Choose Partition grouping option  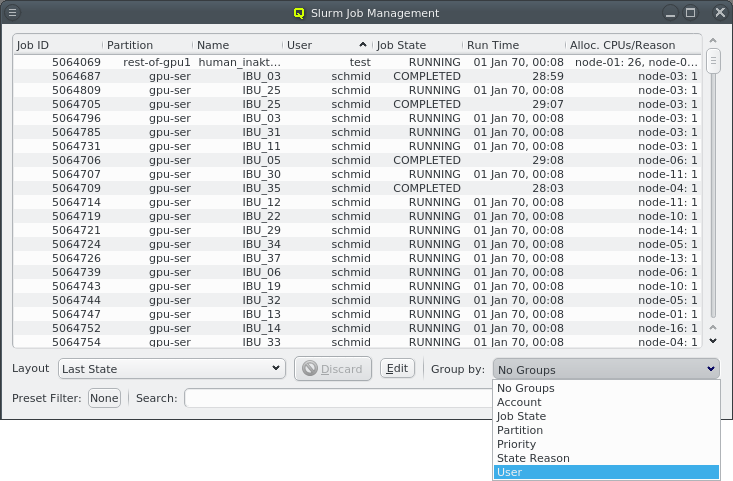[x=606, y=431]
